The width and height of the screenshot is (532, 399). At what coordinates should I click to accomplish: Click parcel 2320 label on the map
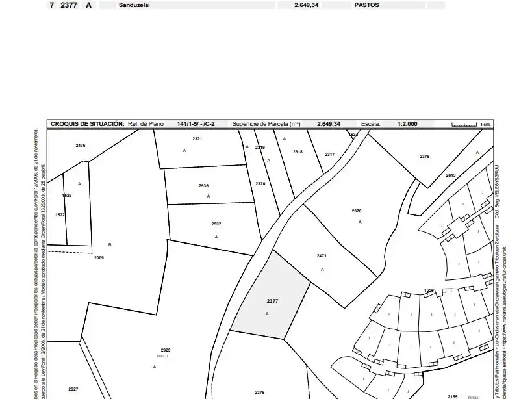(x=260, y=183)
